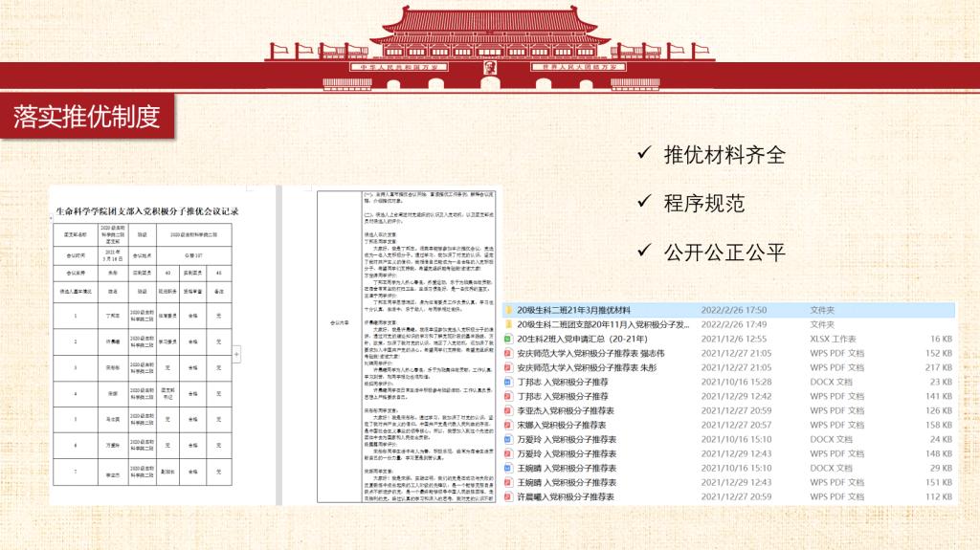Click the Tiananmen gate illustration at top
The width and height of the screenshot is (980, 550).
pos(489,38)
